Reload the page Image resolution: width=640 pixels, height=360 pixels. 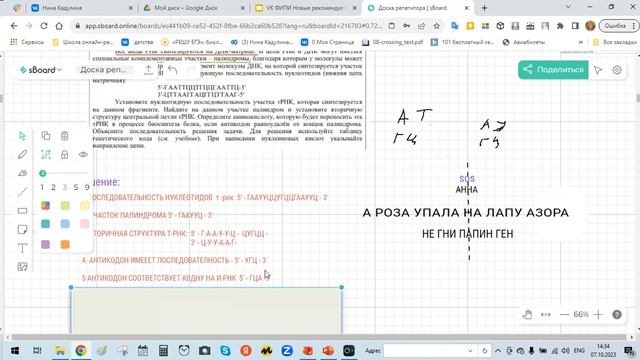click(44, 26)
